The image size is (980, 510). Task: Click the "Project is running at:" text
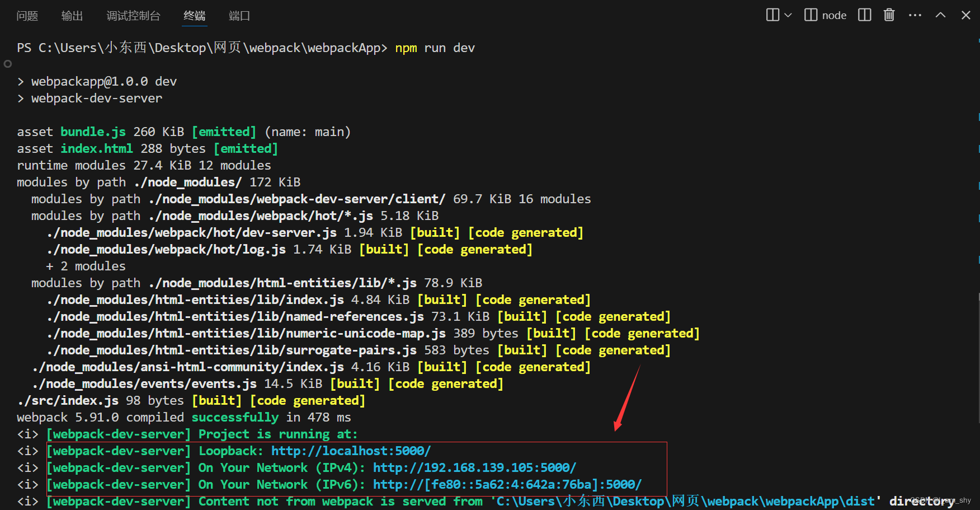click(x=278, y=434)
